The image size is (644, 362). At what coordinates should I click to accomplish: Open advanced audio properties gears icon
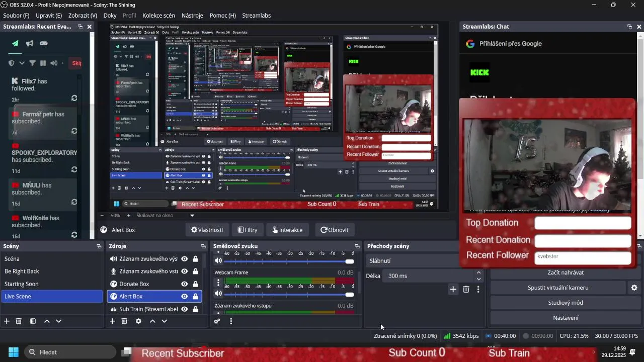217,321
